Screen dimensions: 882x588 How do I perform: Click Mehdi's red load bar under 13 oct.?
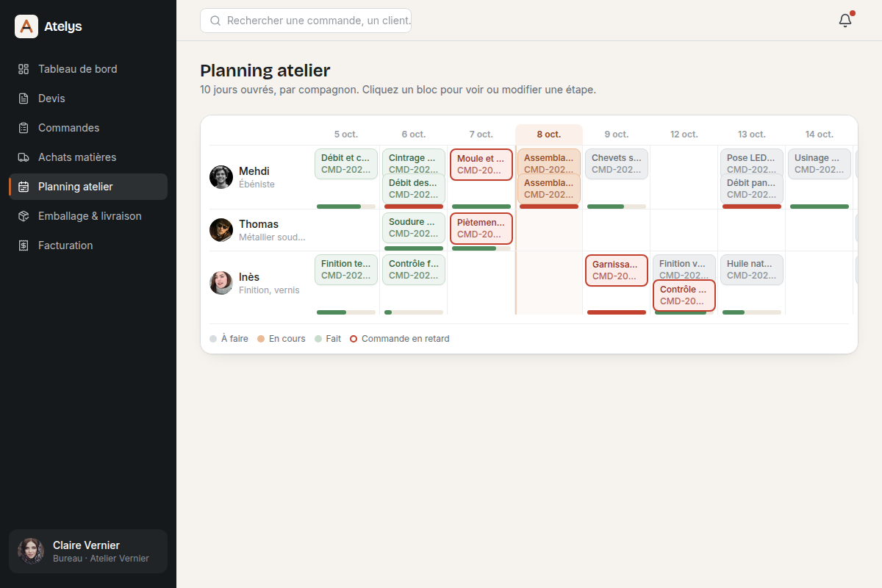click(752, 207)
